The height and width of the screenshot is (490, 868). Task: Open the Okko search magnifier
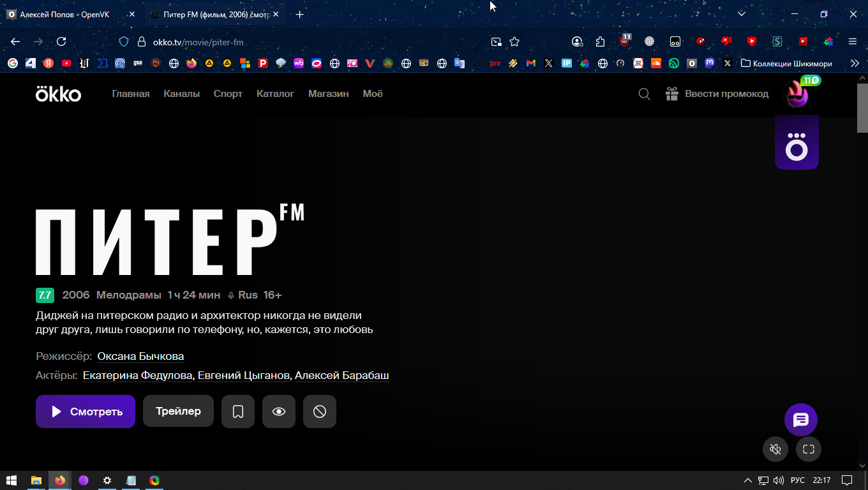click(x=645, y=94)
